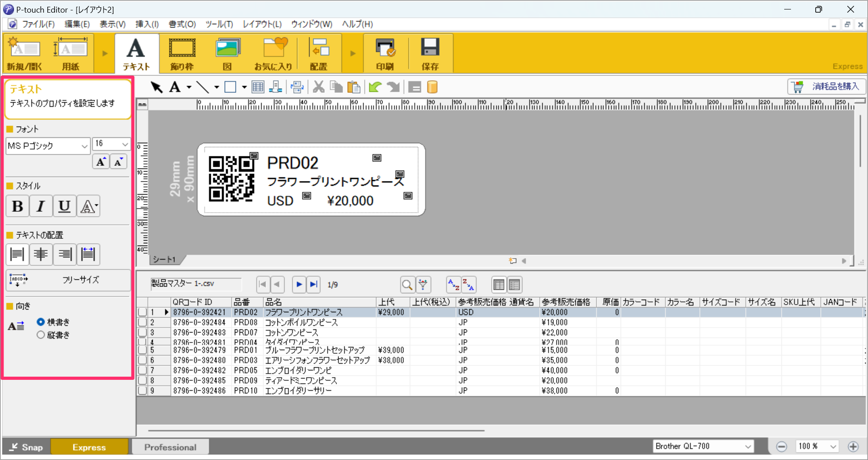The image size is (868, 460).
Task: Open the 用紙 paper settings icon
Action: (70, 53)
